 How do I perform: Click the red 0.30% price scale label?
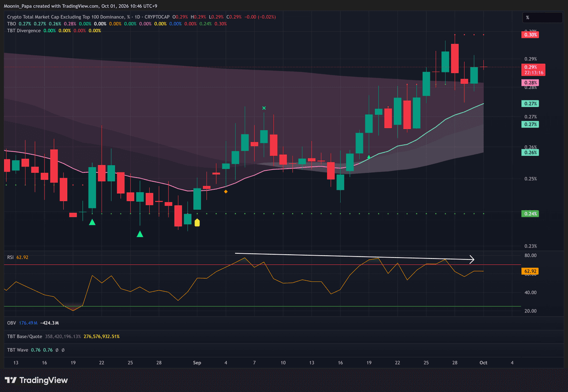pos(531,35)
